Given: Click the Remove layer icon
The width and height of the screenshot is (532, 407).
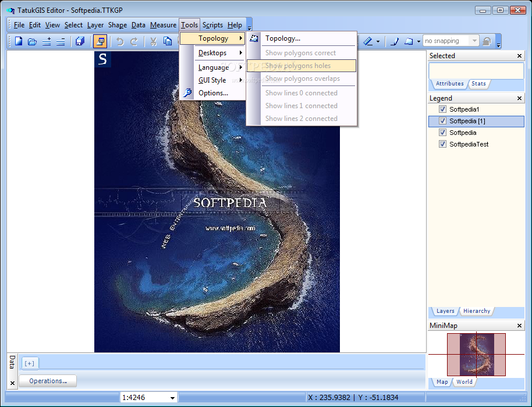Looking at the screenshot, I should click(61, 41).
